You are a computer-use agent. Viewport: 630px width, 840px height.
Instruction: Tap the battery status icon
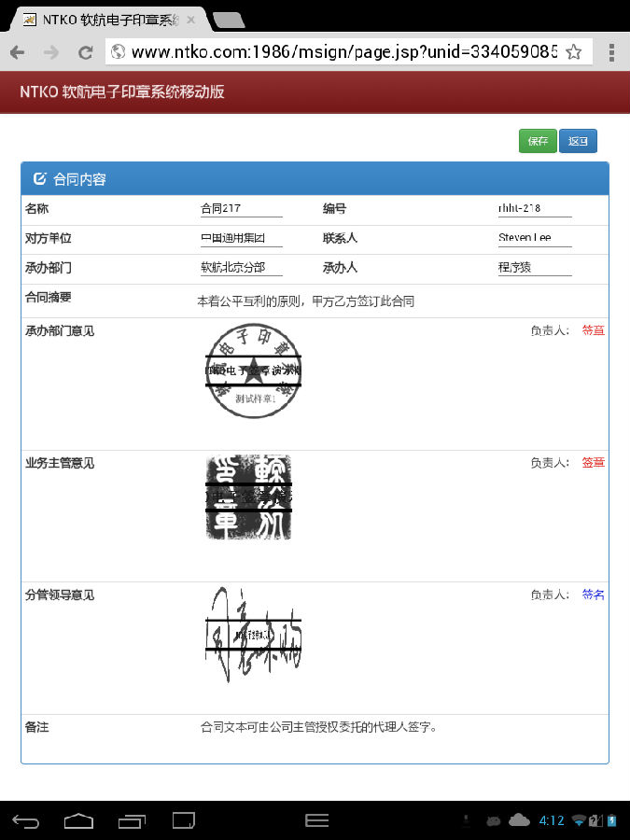click(611, 820)
